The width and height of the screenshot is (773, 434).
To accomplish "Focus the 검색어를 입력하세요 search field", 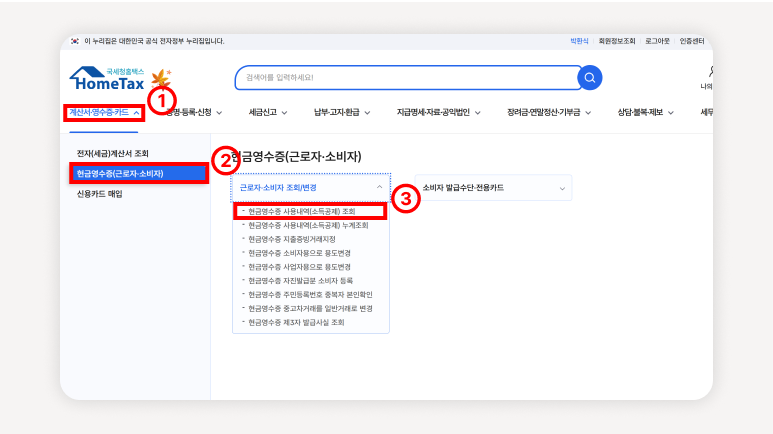I will 407,77.
